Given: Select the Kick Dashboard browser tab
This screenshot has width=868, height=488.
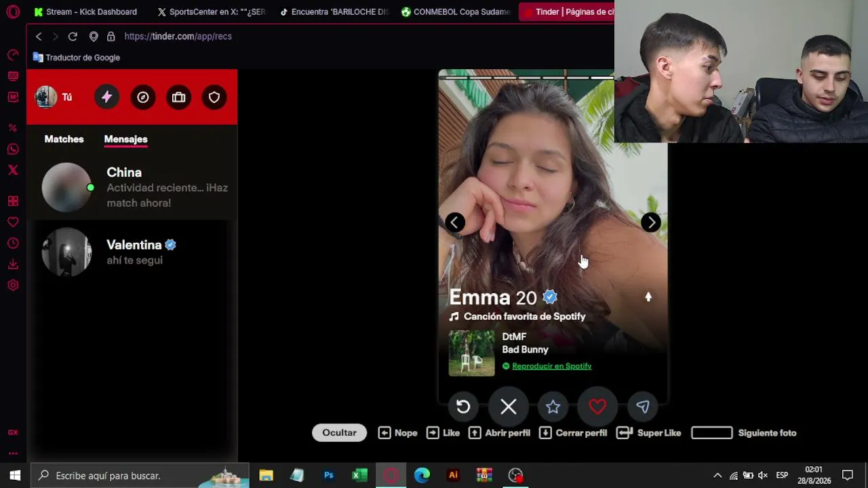Looking at the screenshot, I should pyautogui.click(x=85, y=12).
